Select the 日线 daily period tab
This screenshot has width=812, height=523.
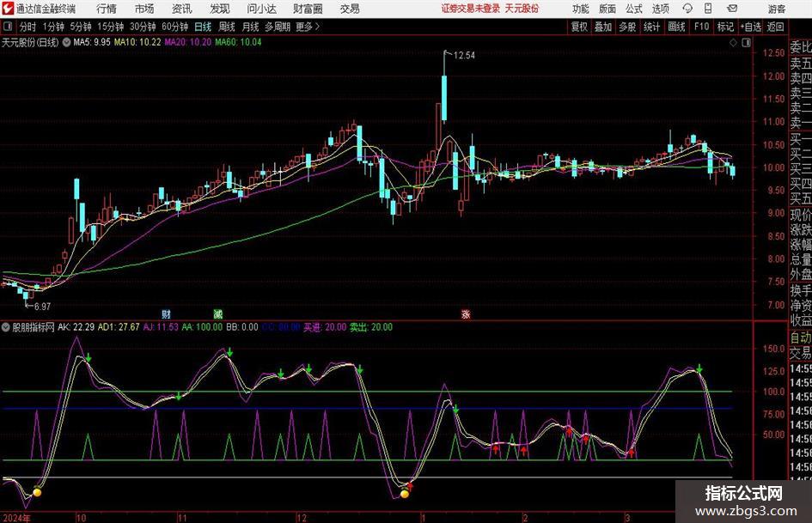pos(203,27)
